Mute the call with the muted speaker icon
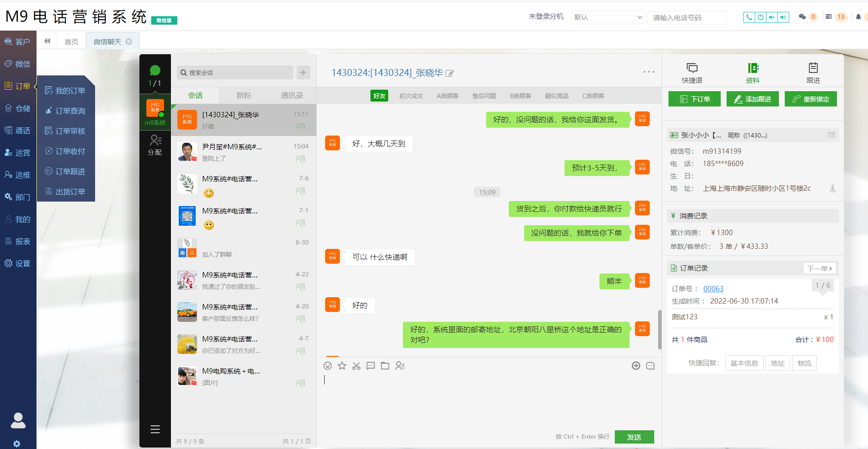This screenshot has height=449, width=868. 772,17
